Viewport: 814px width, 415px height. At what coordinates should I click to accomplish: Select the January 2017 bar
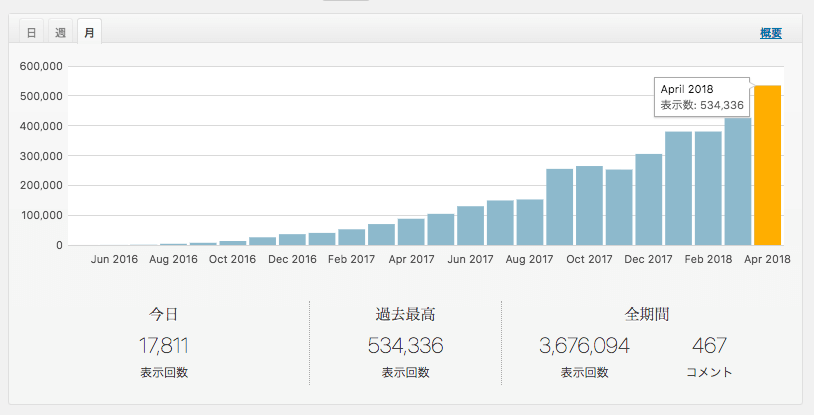322,239
